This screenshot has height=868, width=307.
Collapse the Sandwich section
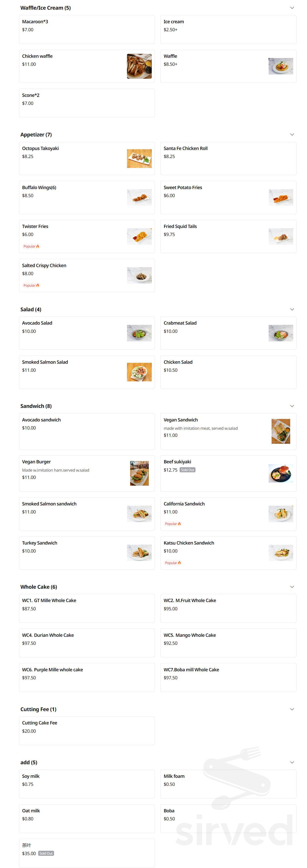[292, 406]
